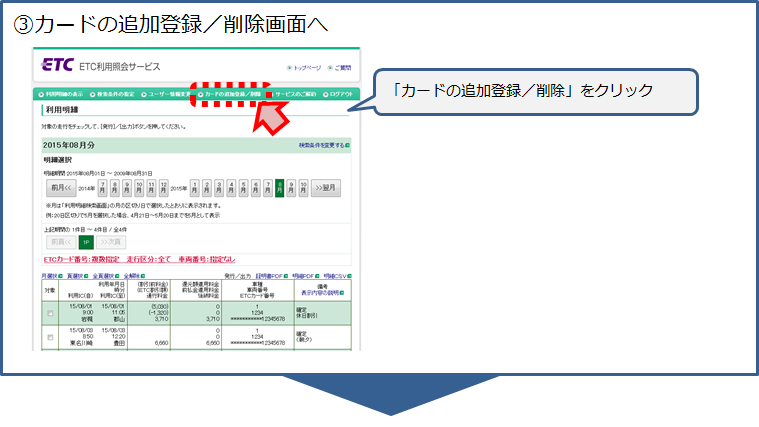Click the 月選択 link above table

52,276
